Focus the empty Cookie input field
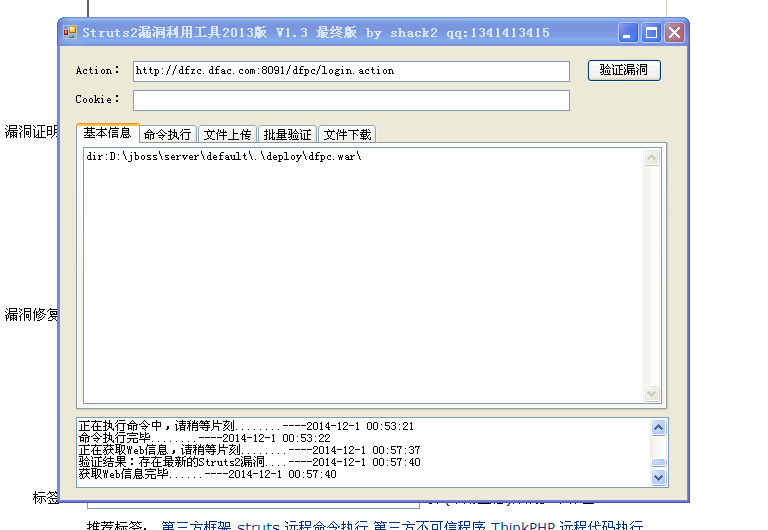The image size is (768, 530). 351,100
